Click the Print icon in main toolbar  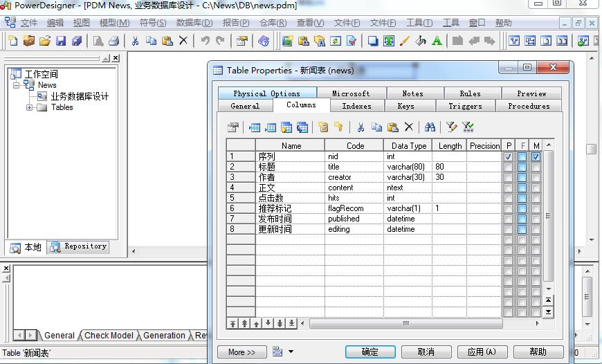pos(114,41)
